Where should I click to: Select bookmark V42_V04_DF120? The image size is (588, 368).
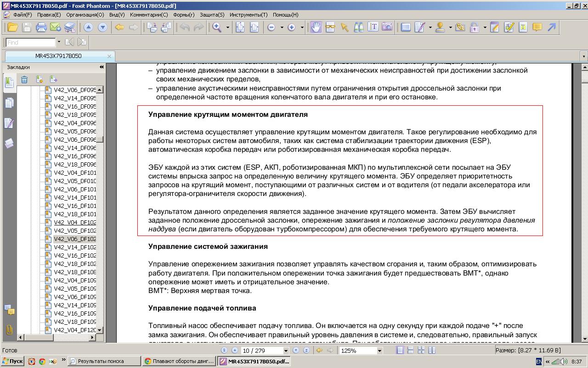75,330
